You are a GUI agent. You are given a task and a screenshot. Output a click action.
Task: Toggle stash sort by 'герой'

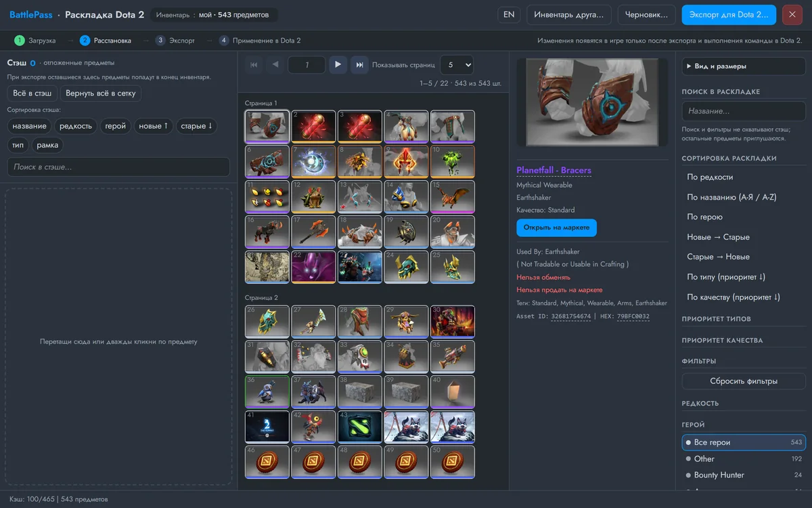click(116, 126)
